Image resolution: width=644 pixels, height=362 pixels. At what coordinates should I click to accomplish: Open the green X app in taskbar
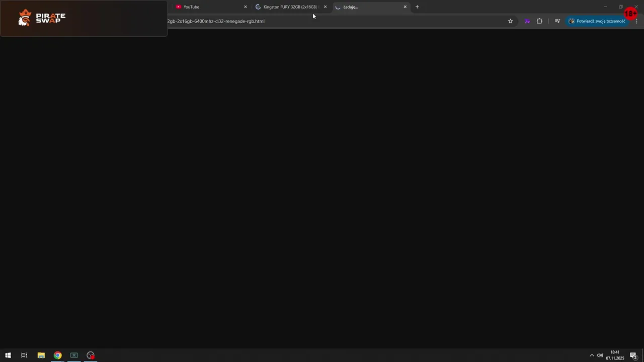[74, 355]
